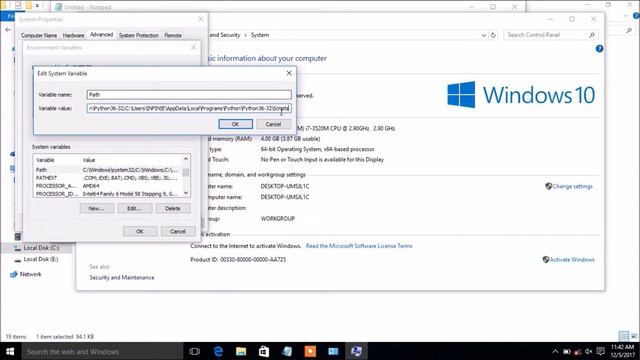The height and width of the screenshot is (360, 640).
Task: Switch to System Protection tab
Action: pyautogui.click(x=139, y=36)
